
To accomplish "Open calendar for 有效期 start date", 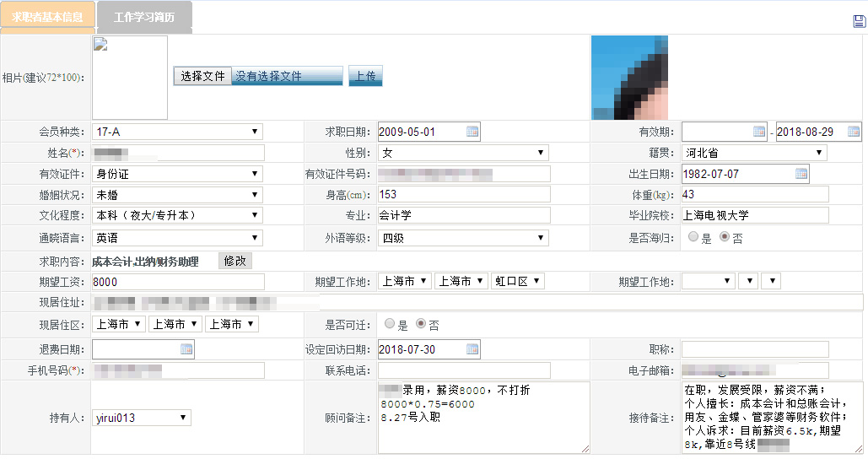I will (x=759, y=132).
